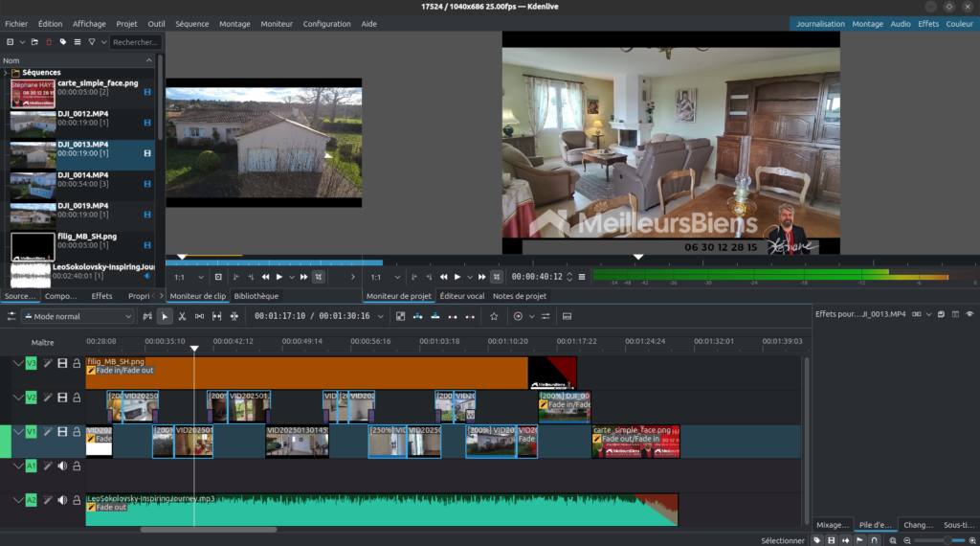Toggle video thumbnails icon in status bar

832,540
